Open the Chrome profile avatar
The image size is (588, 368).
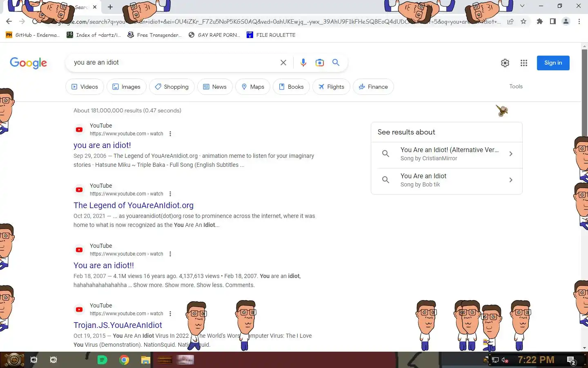pos(566,21)
